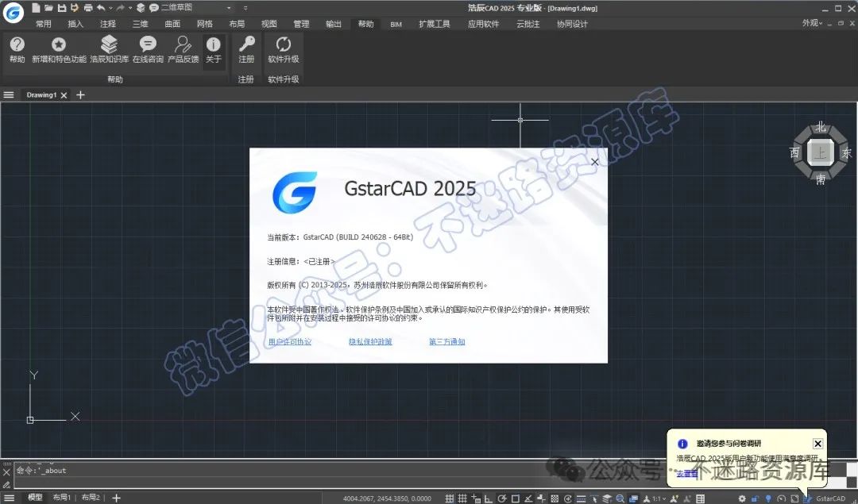
Task: Click the Save As icon
Action: [75, 8]
